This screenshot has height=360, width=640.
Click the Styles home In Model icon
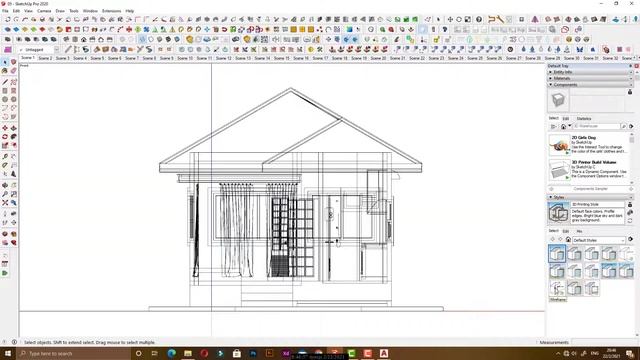568,240
